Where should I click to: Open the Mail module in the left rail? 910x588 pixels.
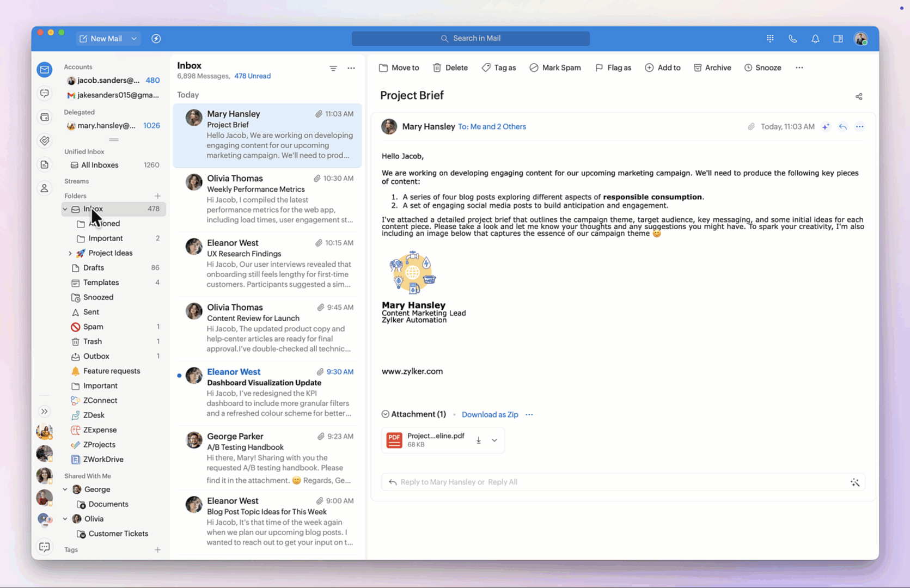point(45,70)
